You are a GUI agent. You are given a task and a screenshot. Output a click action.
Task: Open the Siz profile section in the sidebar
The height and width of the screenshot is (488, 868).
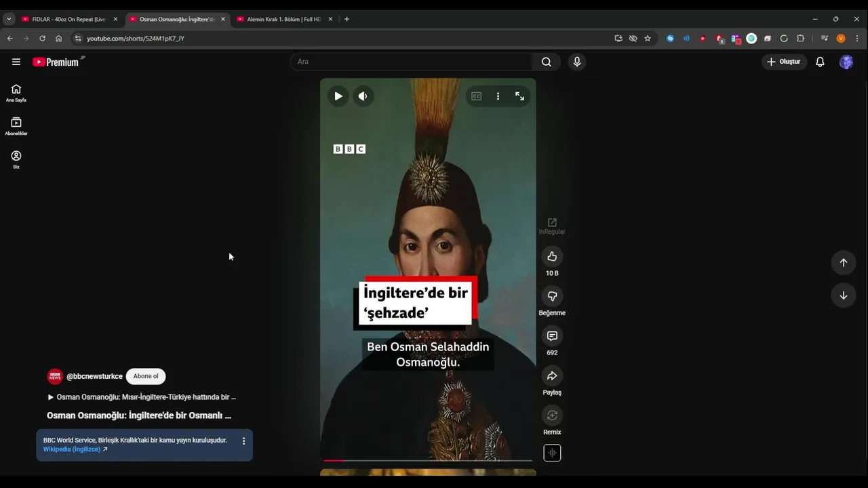tap(16, 160)
